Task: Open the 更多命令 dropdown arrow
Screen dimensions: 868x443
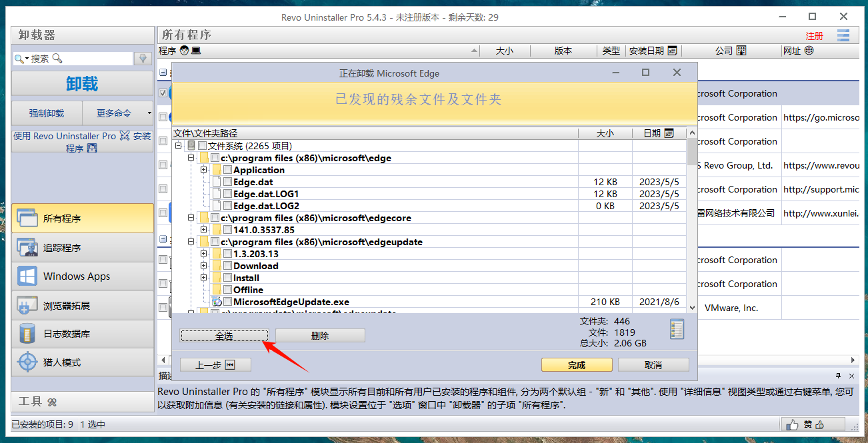Action: (x=149, y=113)
